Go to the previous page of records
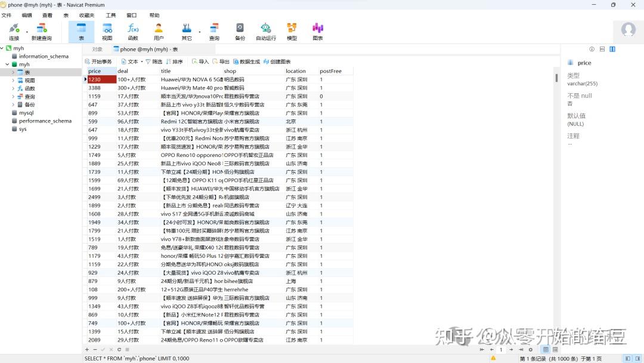The image size is (644, 363). coord(491,349)
